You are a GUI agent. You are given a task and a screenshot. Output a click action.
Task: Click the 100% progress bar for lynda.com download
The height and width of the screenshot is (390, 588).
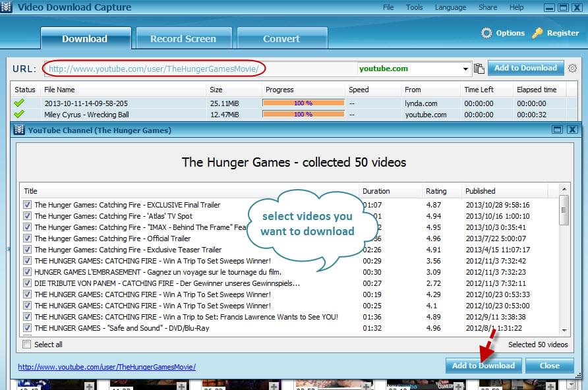coord(303,103)
